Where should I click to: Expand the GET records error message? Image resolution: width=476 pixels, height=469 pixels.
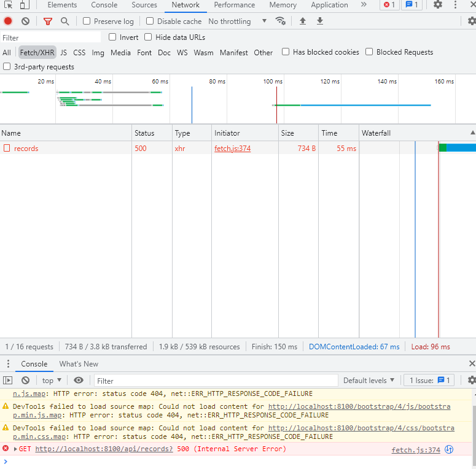tap(15, 449)
